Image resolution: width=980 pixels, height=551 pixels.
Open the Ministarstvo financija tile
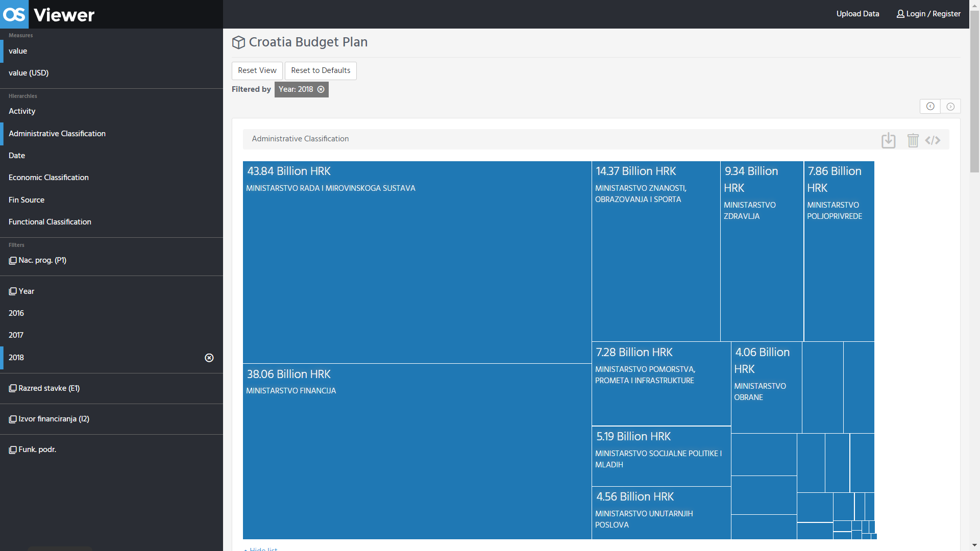(417, 452)
